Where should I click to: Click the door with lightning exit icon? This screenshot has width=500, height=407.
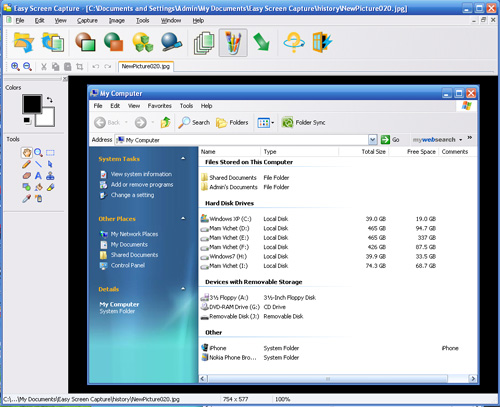pyautogui.click(x=322, y=42)
